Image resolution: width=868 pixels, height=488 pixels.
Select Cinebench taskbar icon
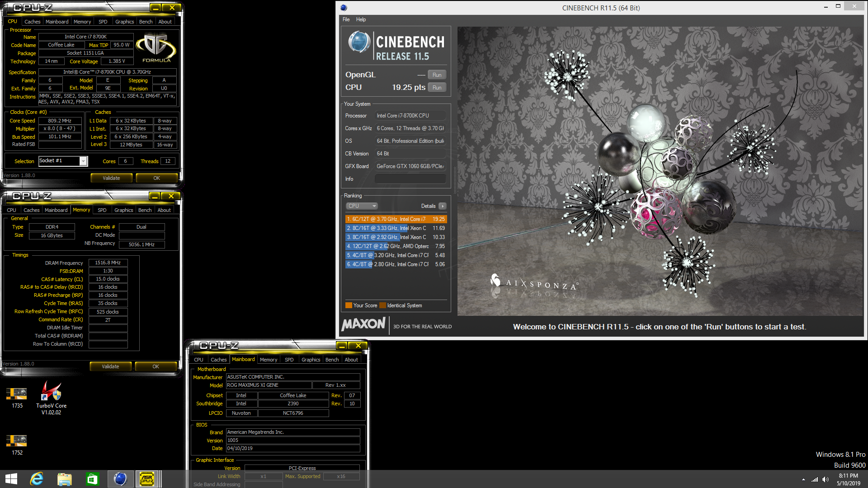120,479
